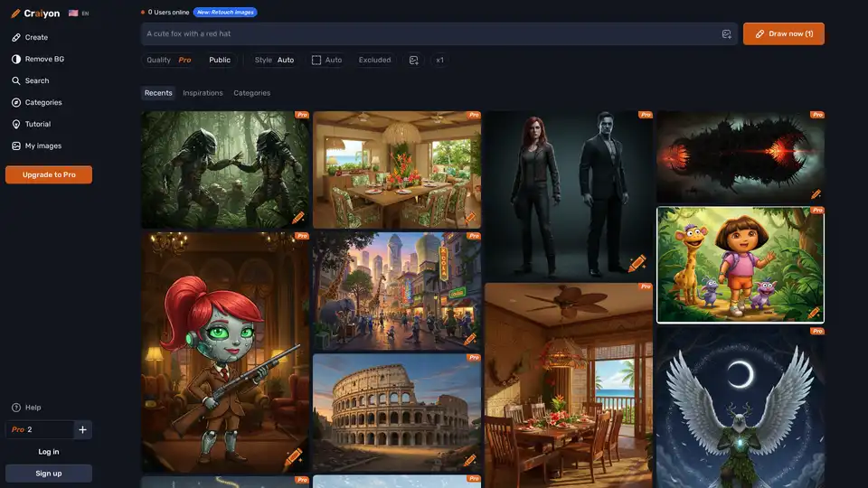Click the edit pencil on the Colosseum image

click(470, 460)
